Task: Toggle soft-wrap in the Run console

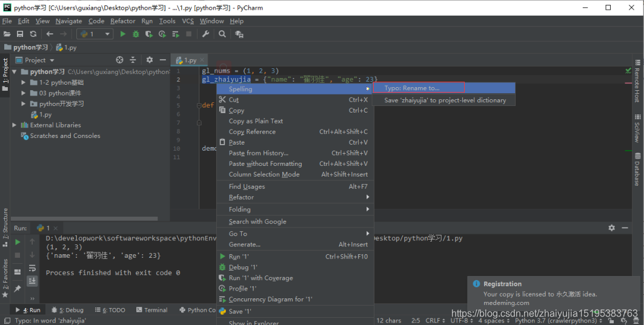Action: 32,268
